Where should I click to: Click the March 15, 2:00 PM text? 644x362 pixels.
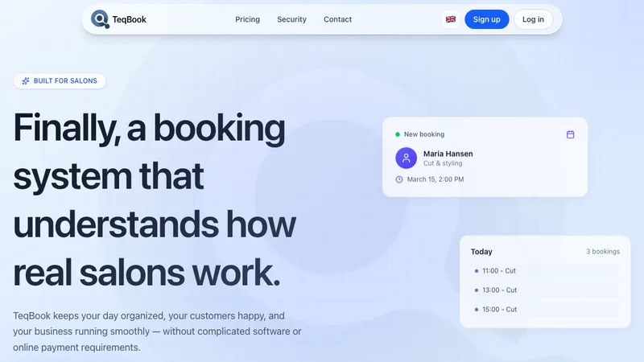tap(436, 179)
